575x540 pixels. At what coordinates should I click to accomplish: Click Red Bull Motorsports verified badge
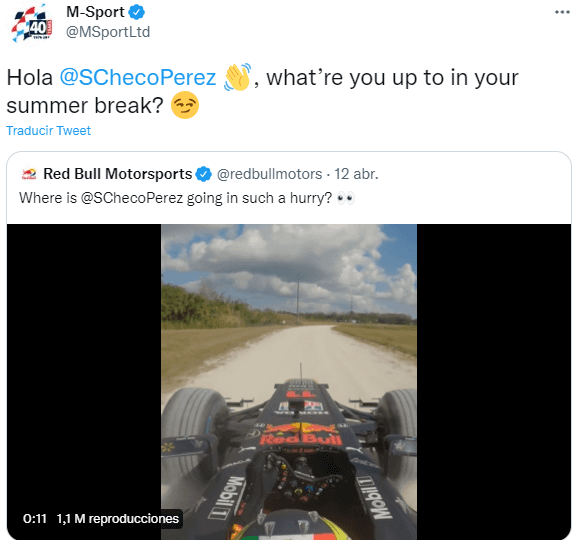(204, 174)
